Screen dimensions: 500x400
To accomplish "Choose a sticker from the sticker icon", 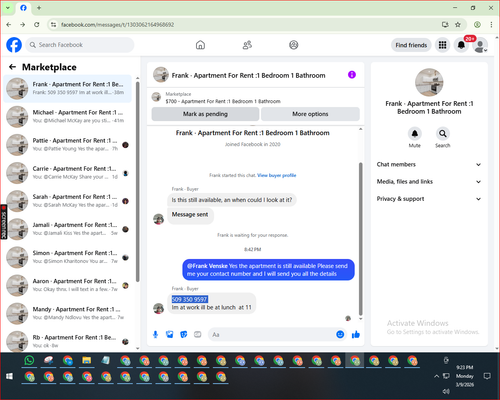I will pyautogui.click(x=184, y=334).
